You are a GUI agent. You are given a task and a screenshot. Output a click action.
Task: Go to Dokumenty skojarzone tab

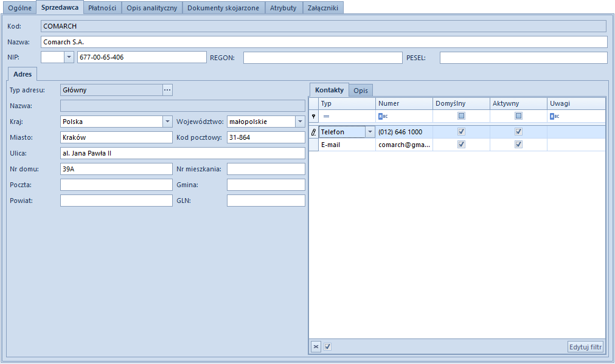coord(223,8)
